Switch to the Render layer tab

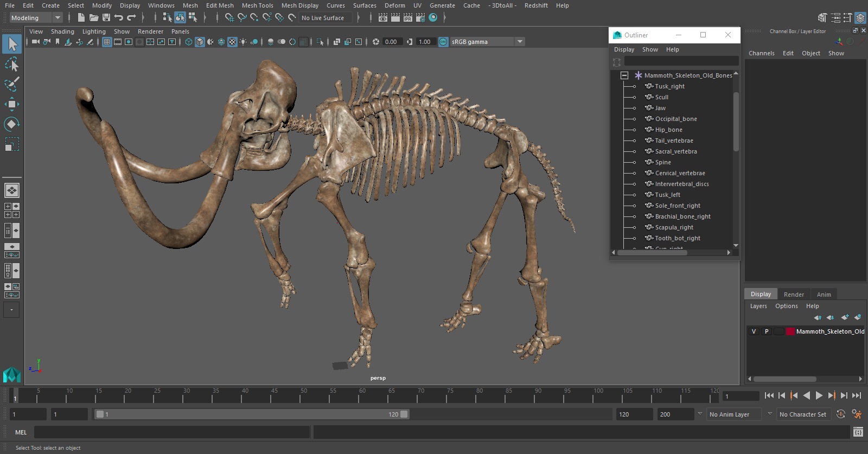tap(794, 295)
